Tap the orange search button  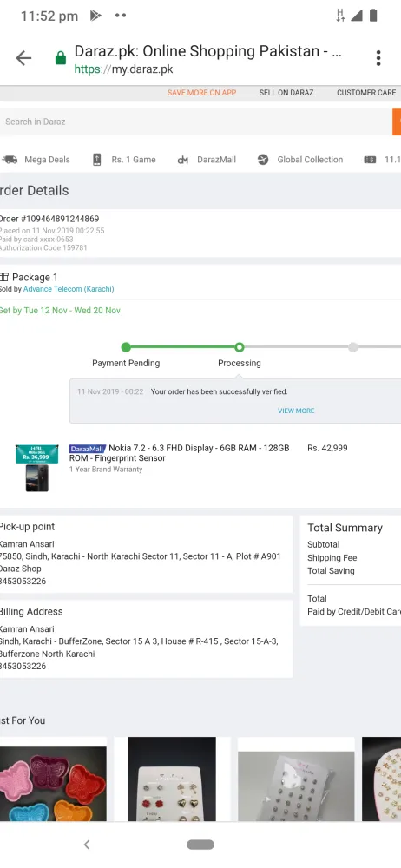(x=397, y=122)
